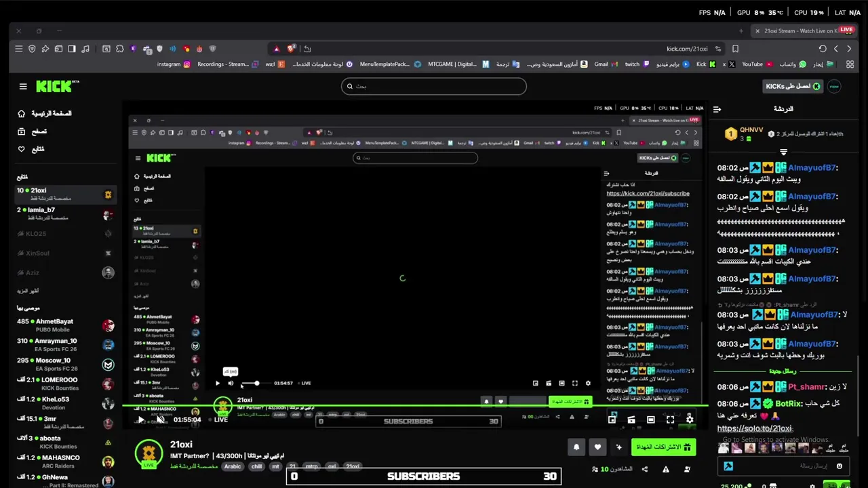Open the Kick site hamburger menu
Viewport: 868px width, 488px height.
(23, 86)
